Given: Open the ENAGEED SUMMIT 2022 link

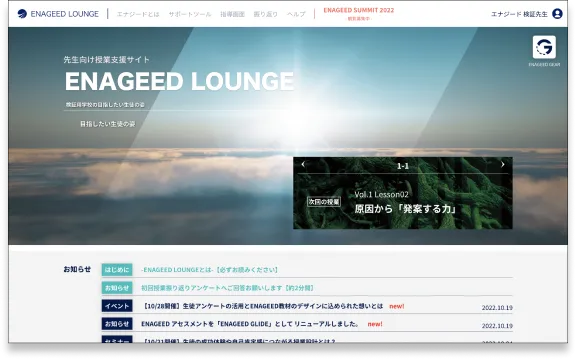Looking at the screenshot, I should pyautogui.click(x=359, y=14).
